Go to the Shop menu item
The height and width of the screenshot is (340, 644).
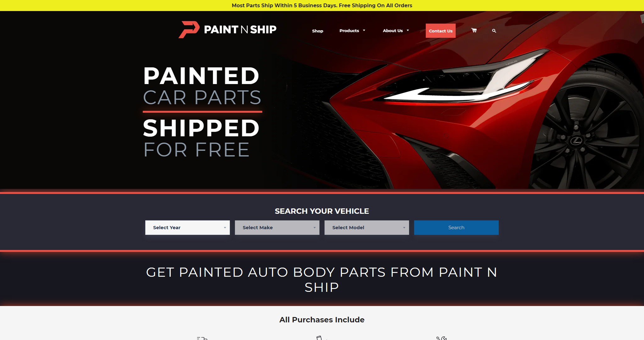pyautogui.click(x=318, y=31)
